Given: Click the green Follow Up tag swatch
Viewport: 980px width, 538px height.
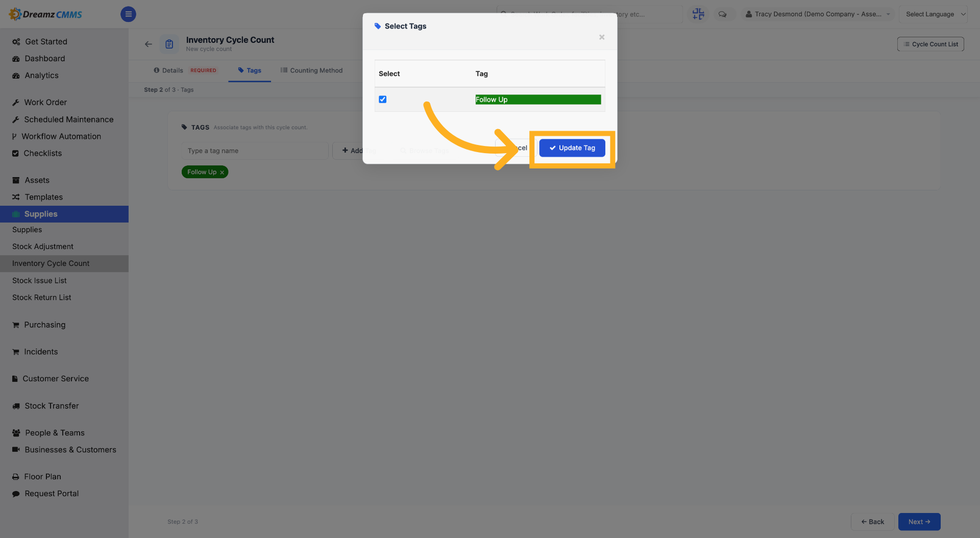Looking at the screenshot, I should click(538, 100).
